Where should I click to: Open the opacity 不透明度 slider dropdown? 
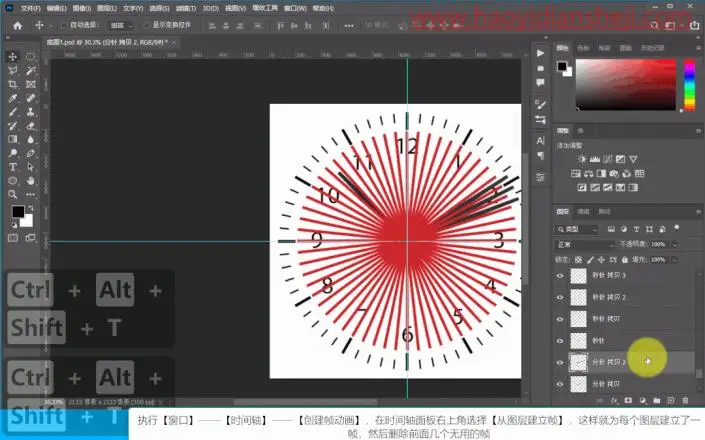(x=674, y=244)
